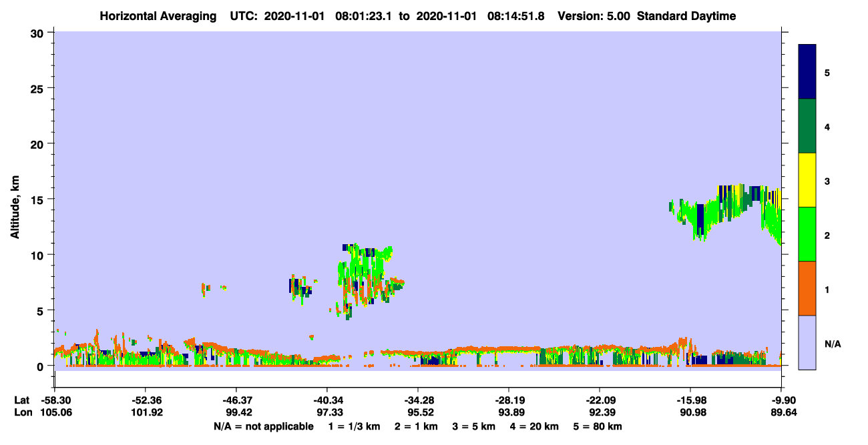Click legend text '2 = 1 km'

417,427
